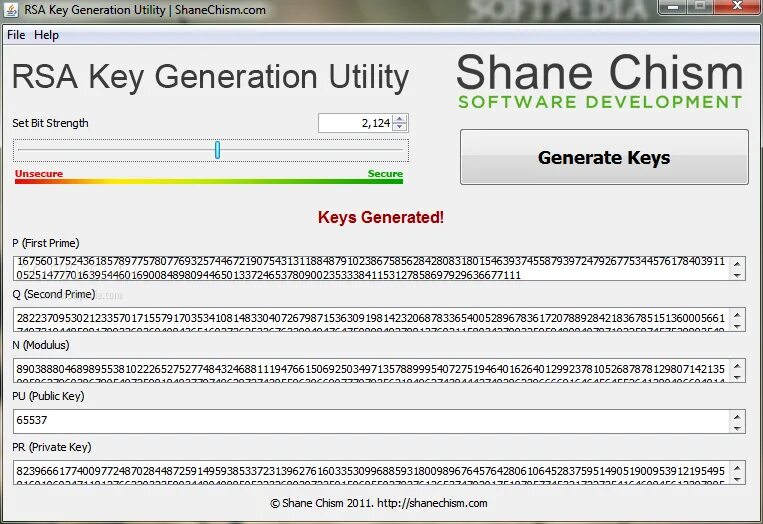Click PU (Public Key) scrollbar up arrow
The height and width of the screenshot is (524, 763).
coord(737,416)
